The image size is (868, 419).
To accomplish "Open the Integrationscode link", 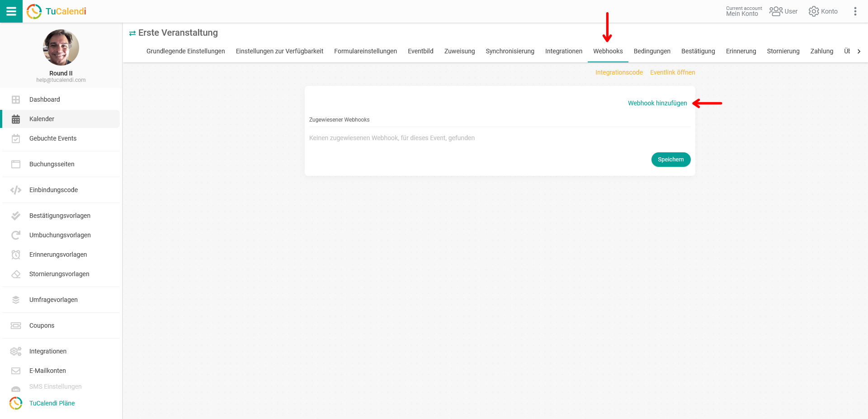I will click(x=619, y=72).
